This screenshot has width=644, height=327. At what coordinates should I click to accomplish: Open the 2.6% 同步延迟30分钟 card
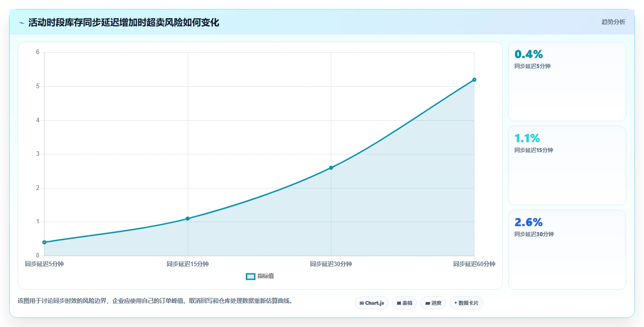tap(567, 249)
